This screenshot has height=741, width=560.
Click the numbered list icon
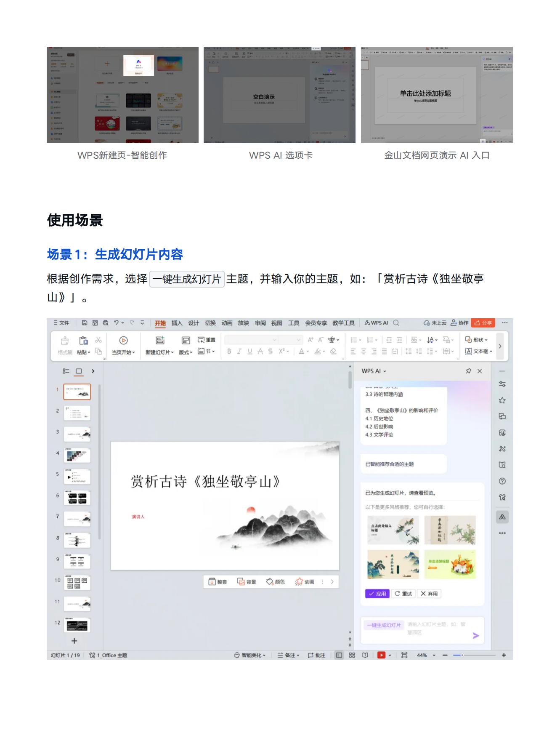(x=370, y=340)
